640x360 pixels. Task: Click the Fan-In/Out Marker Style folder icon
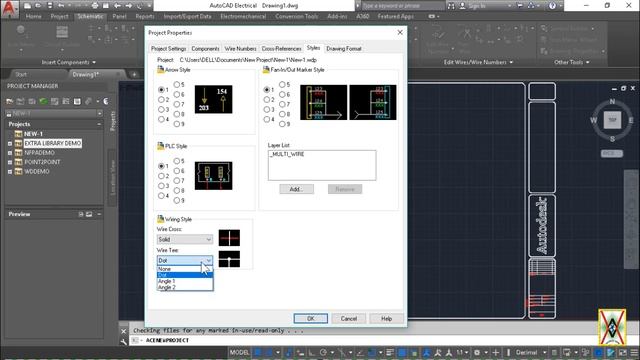point(266,70)
